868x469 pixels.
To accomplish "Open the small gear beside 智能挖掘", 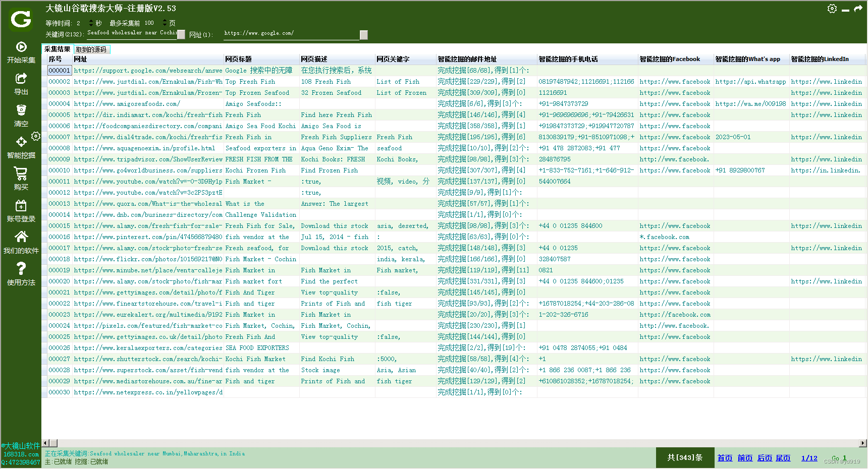I will 36,136.
